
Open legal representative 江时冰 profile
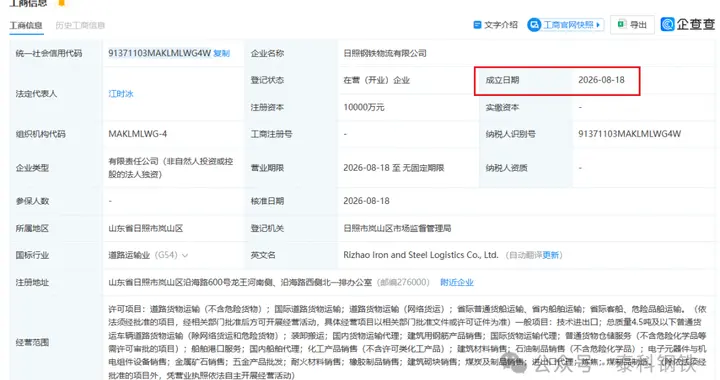pyautogui.click(x=121, y=94)
